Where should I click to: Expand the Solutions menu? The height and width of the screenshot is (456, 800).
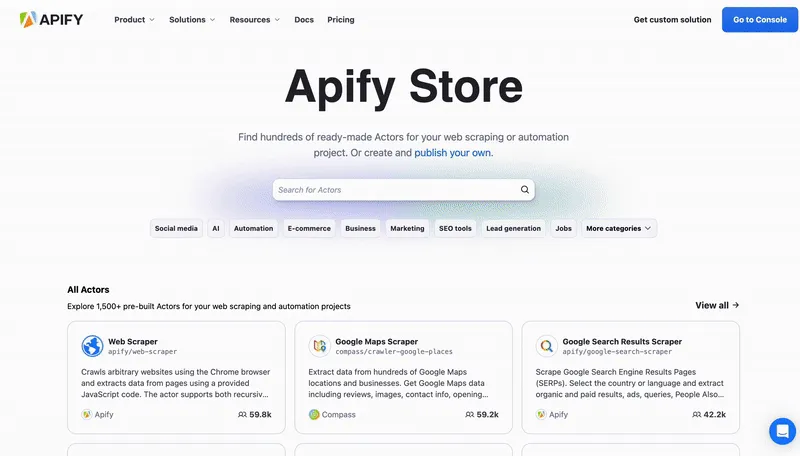pos(192,19)
